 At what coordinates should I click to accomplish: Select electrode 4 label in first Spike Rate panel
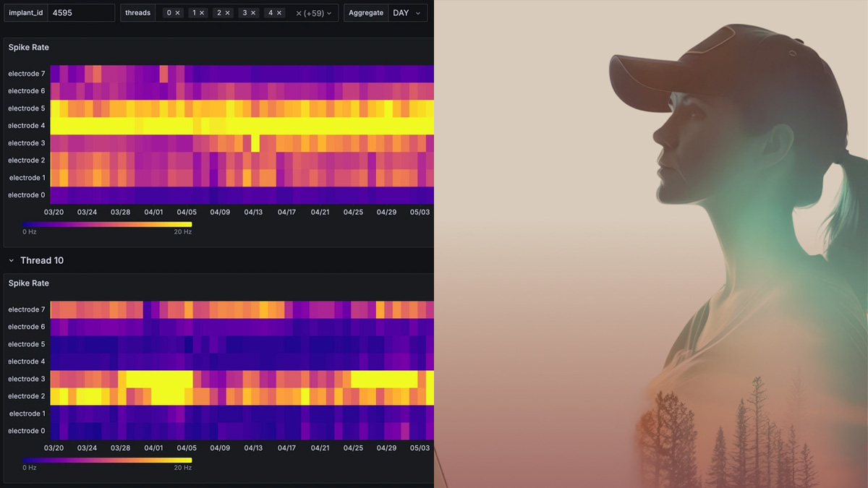27,126
